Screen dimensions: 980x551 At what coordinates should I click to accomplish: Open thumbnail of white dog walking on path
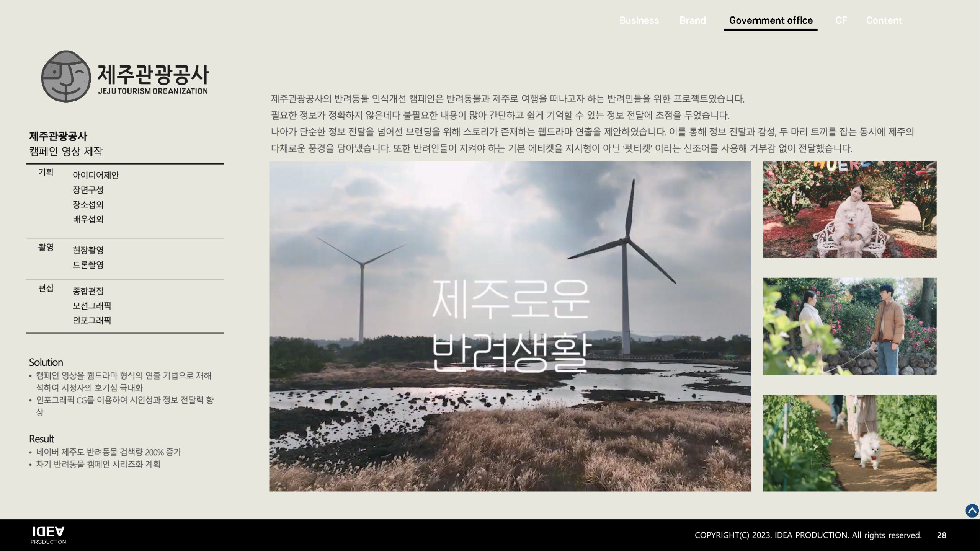(x=849, y=443)
